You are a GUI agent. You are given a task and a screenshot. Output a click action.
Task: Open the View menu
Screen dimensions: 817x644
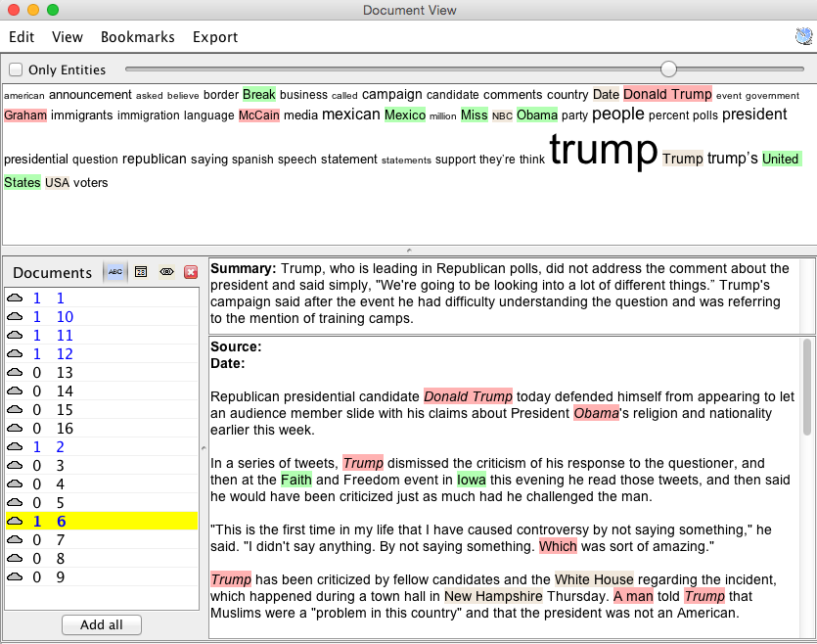point(68,37)
